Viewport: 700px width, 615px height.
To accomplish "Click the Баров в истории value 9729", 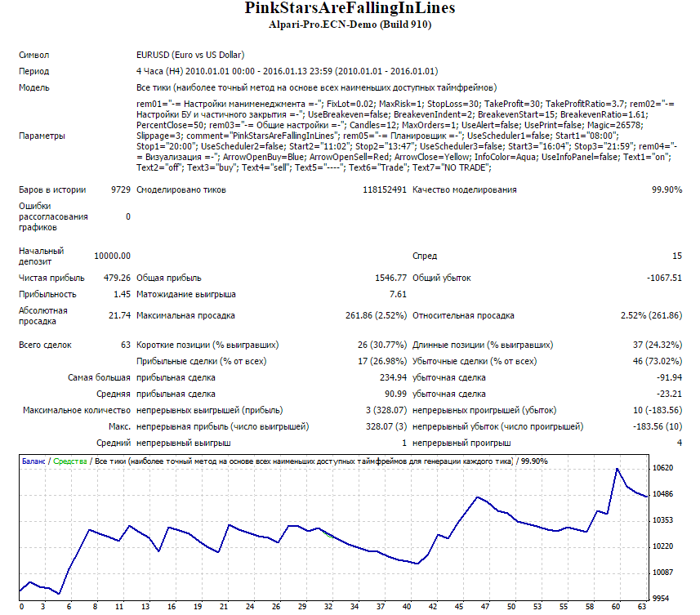I will click(121, 189).
